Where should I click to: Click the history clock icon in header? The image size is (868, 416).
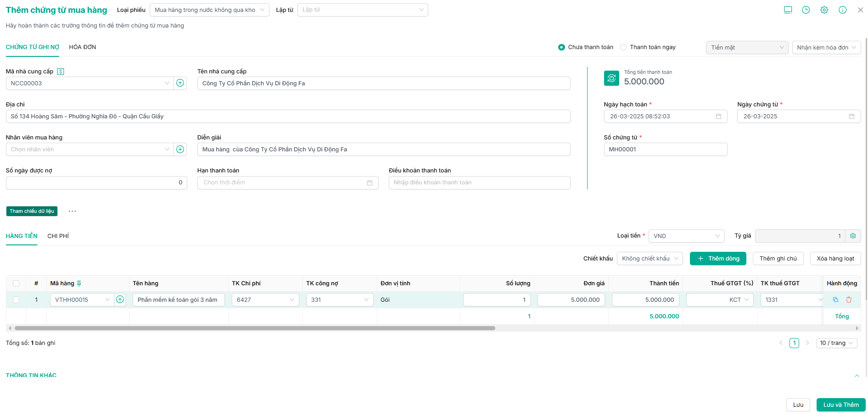(x=806, y=10)
